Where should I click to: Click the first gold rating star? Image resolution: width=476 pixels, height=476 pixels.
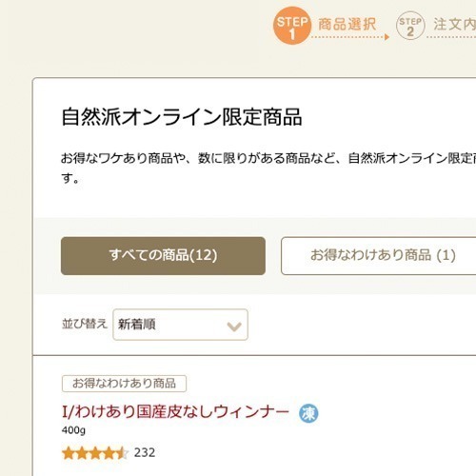[69, 453]
